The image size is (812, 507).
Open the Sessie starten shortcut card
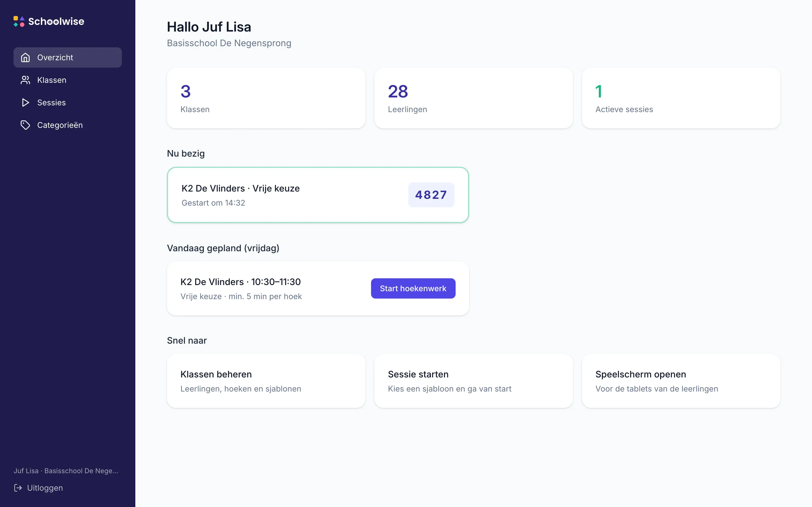click(473, 381)
